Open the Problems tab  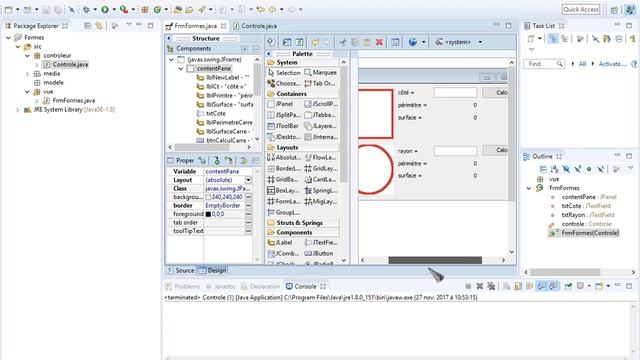[183, 287]
